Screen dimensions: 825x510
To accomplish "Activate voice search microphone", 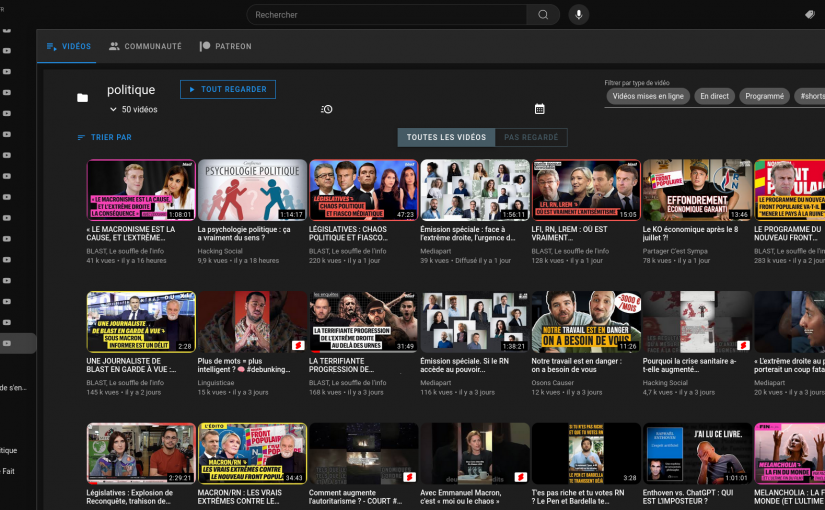I will tap(578, 15).
